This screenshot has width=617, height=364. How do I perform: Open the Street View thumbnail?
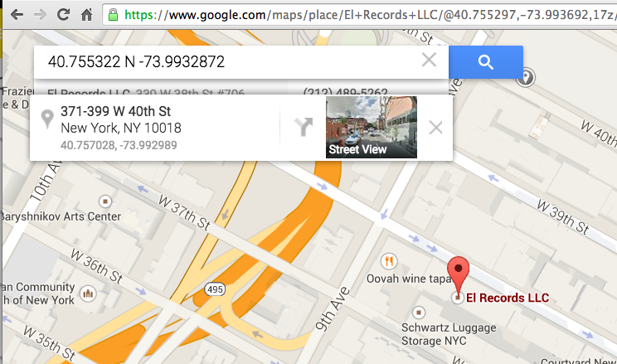[x=371, y=127]
